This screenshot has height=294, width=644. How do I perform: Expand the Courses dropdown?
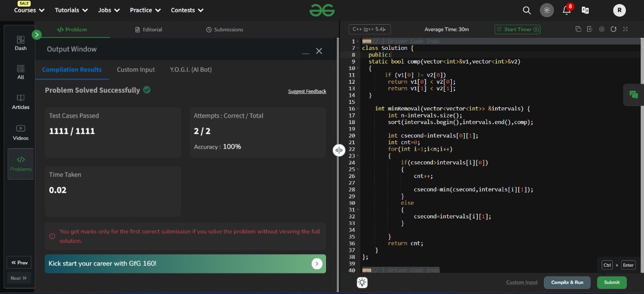[29, 10]
